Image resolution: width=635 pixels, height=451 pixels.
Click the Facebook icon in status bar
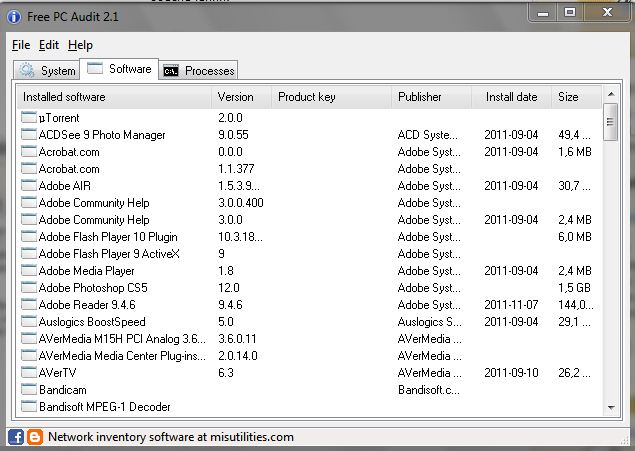(x=16, y=437)
